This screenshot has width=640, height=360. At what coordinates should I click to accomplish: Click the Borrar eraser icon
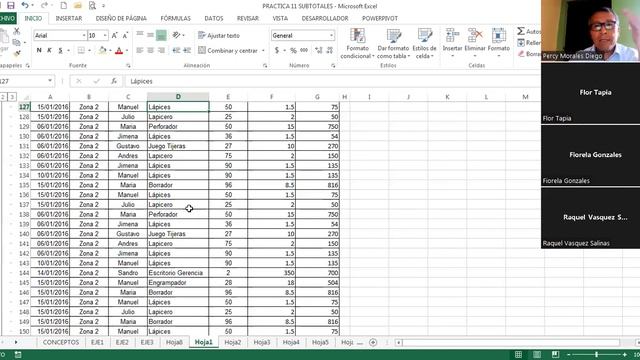coord(521,53)
